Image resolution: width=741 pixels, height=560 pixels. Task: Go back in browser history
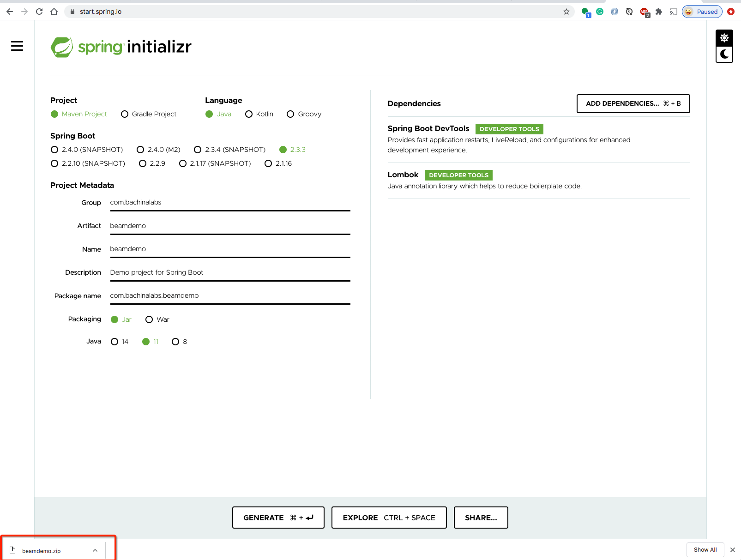[x=10, y=12]
